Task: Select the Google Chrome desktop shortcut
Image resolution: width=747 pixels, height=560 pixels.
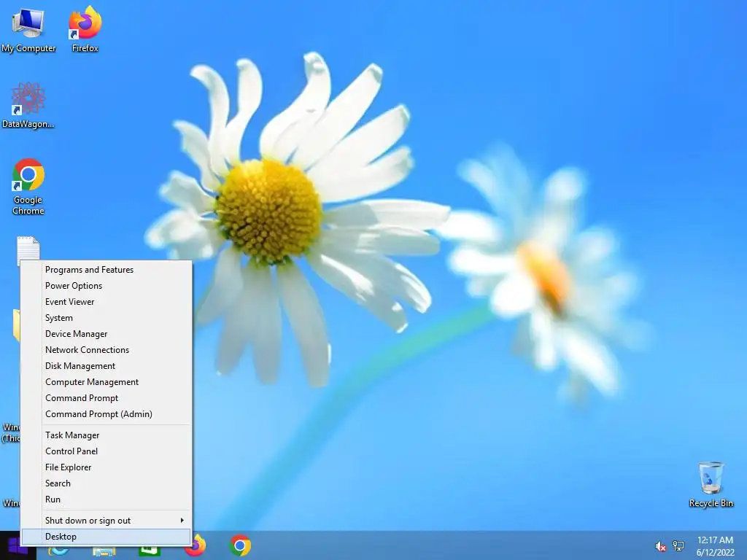Action: [28, 186]
